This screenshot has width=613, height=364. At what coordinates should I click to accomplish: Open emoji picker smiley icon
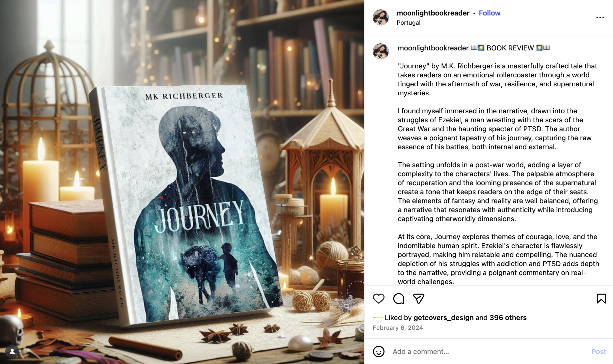click(378, 352)
